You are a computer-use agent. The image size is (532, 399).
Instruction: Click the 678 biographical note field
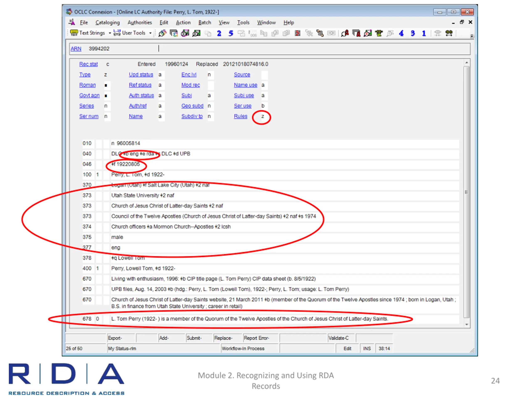click(x=284, y=319)
